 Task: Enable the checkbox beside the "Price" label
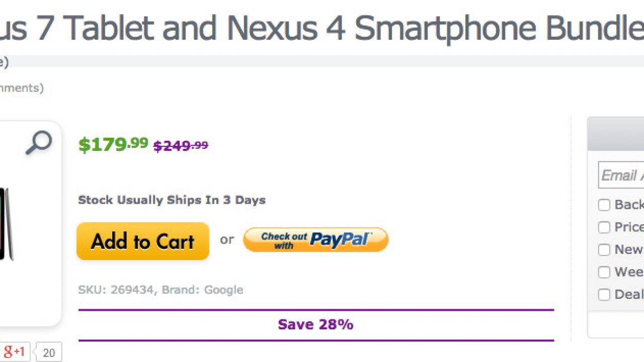604,227
